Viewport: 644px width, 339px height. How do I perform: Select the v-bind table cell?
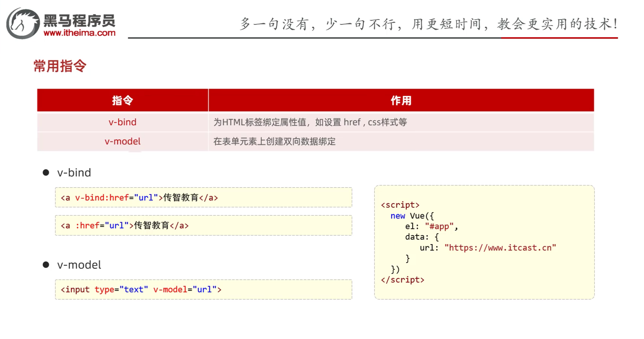click(122, 122)
